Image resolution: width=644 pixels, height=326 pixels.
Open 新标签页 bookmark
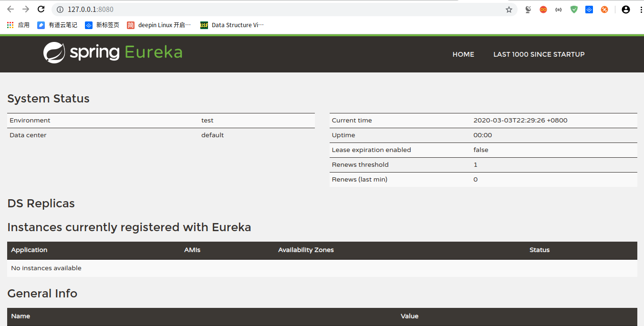102,25
